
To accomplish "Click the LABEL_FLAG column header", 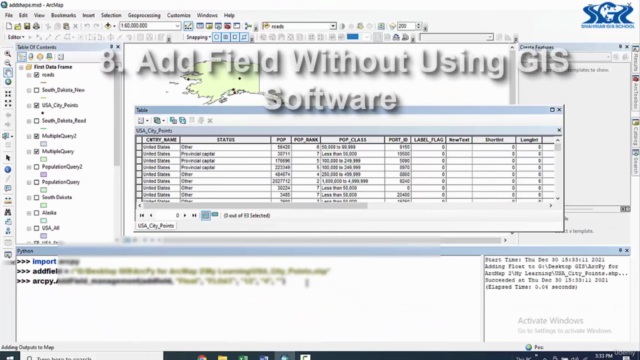I will (x=429, y=140).
